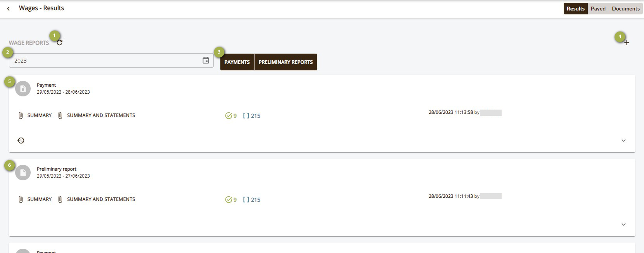This screenshot has width=644, height=253.
Task: Click the refresh icon beside Wage Reports
Action: (x=59, y=43)
